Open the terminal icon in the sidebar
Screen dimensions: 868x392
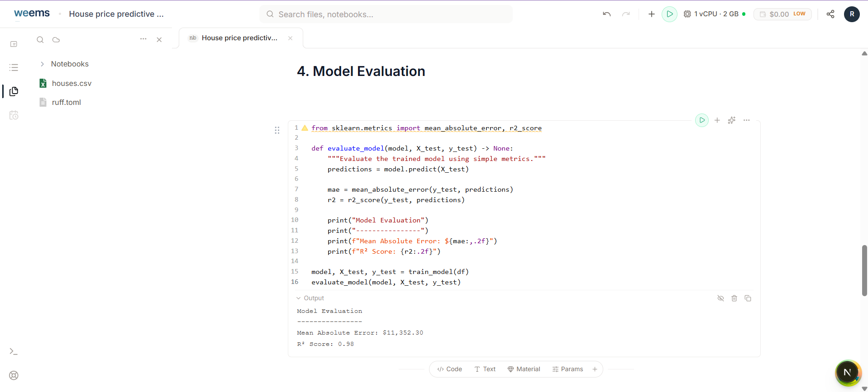(x=14, y=351)
